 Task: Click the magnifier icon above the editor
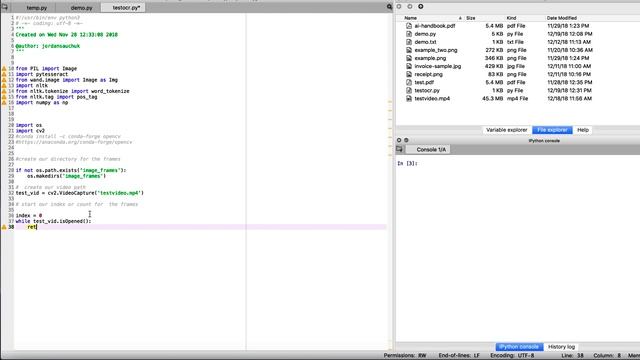389,7
